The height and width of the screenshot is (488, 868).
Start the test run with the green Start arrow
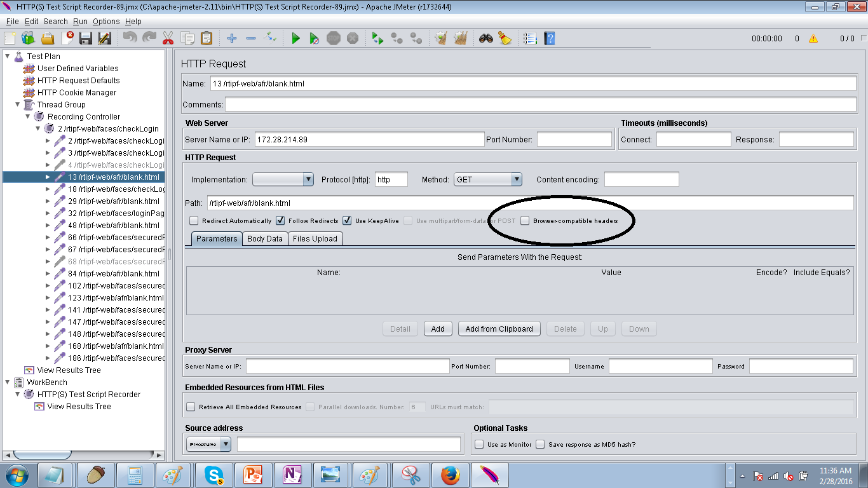(x=295, y=38)
